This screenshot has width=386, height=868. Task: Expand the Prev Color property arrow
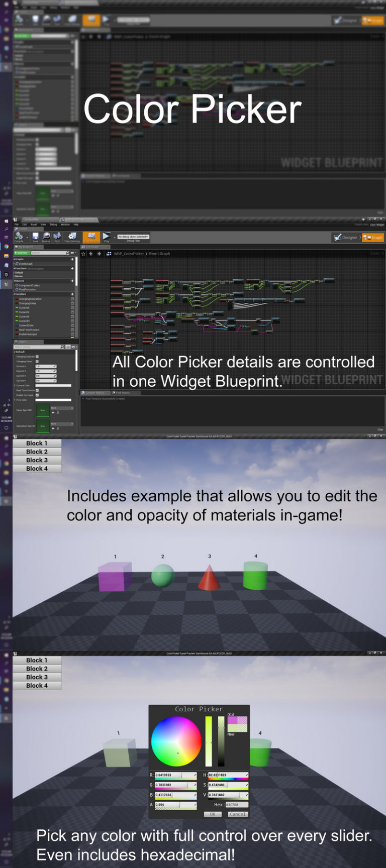pyautogui.click(x=15, y=400)
